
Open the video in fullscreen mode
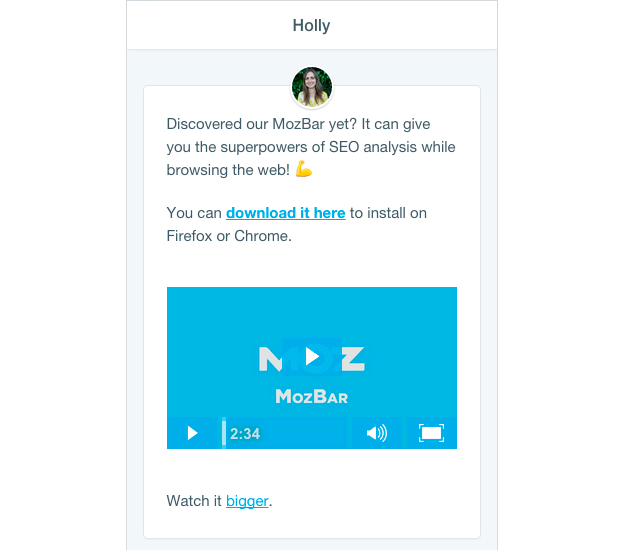(431, 433)
